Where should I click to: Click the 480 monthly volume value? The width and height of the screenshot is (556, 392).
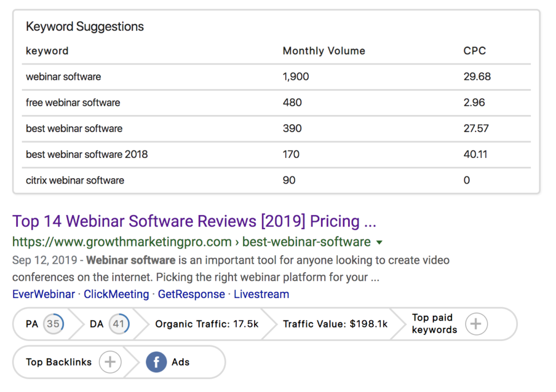click(292, 103)
